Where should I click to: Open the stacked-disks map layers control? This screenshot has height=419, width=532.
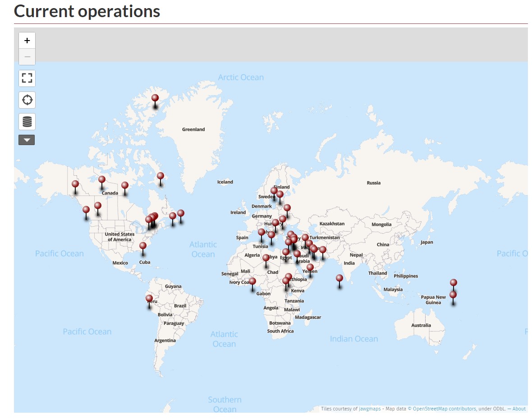[x=27, y=122]
